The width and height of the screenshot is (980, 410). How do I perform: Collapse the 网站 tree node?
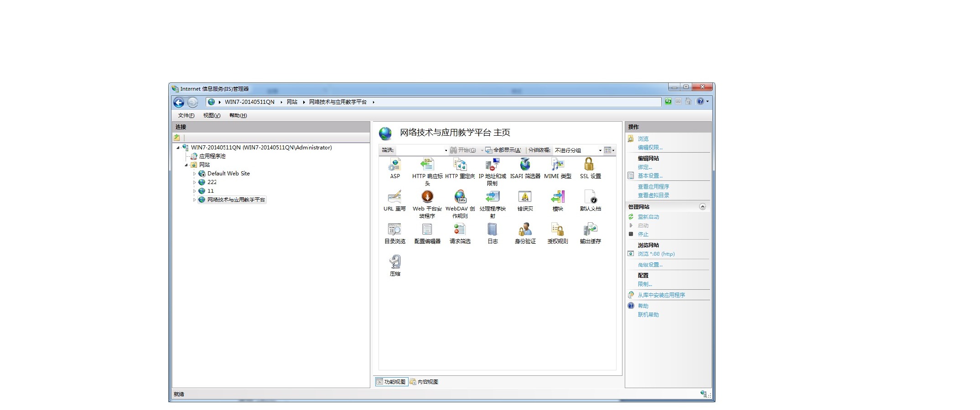(186, 165)
